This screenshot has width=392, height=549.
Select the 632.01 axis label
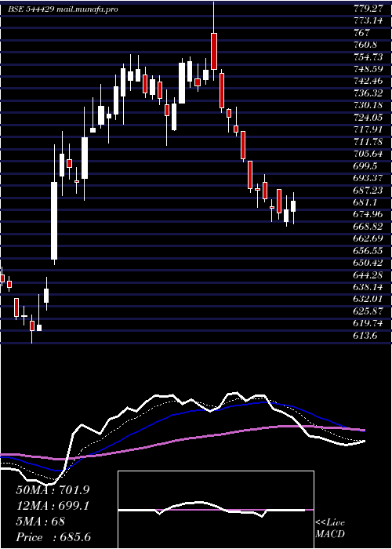click(x=368, y=299)
